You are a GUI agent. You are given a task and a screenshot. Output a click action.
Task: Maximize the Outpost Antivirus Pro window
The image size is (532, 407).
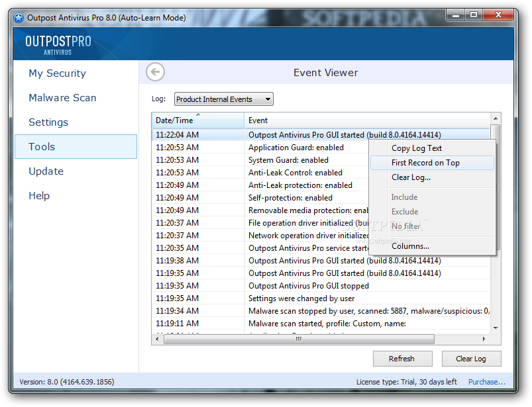click(x=474, y=15)
